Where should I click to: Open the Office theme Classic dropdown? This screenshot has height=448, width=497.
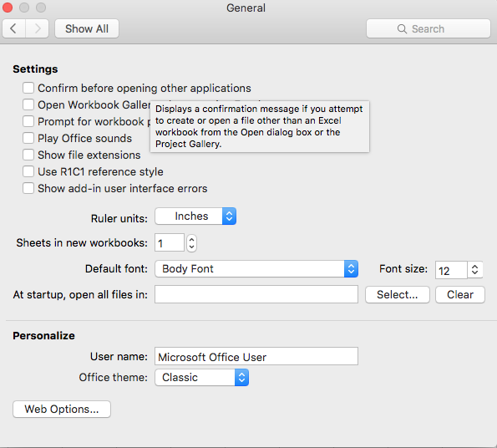[x=202, y=377]
